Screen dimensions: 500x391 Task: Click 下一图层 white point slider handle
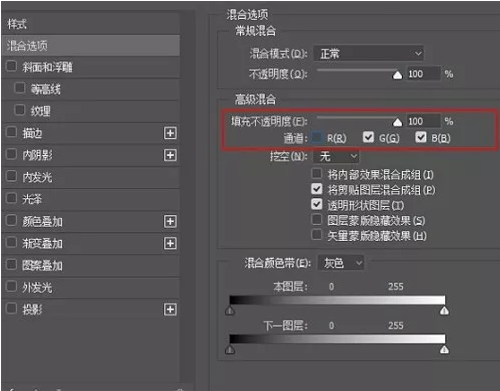[444, 350]
